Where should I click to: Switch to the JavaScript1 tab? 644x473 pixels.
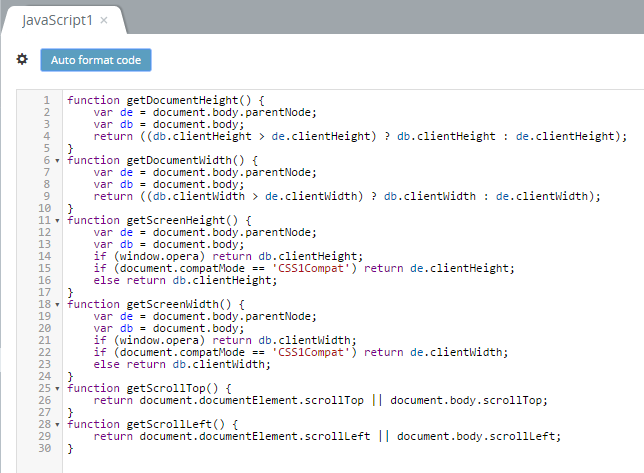pyautogui.click(x=58, y=20)
